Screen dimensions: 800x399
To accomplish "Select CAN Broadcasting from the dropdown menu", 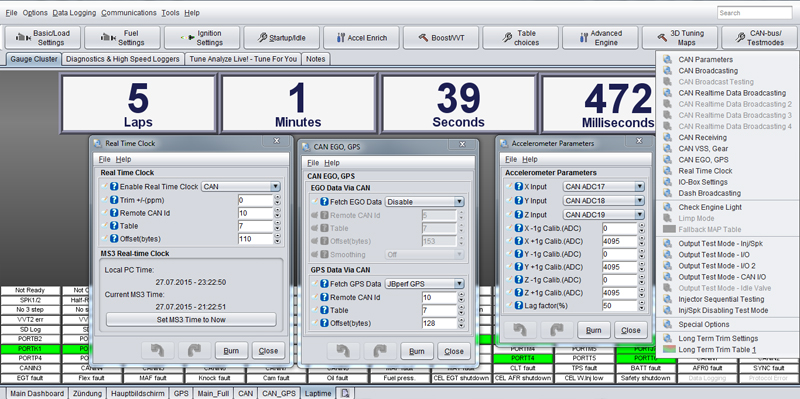I will 708,70.
